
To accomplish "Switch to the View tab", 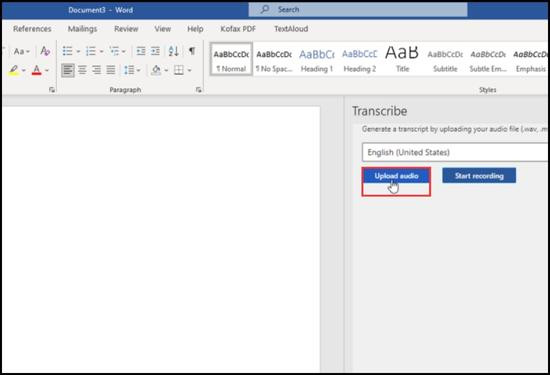I will 163,29.
